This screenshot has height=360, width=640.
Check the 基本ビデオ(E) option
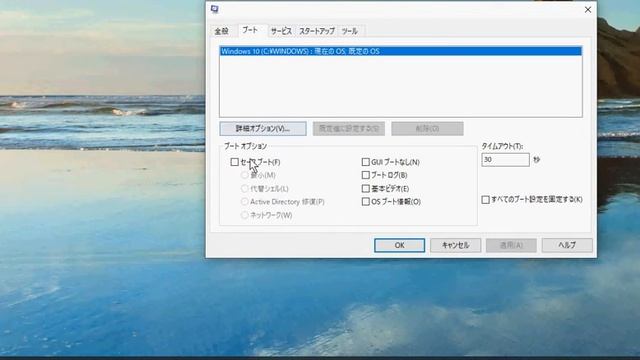pos(366,189)
